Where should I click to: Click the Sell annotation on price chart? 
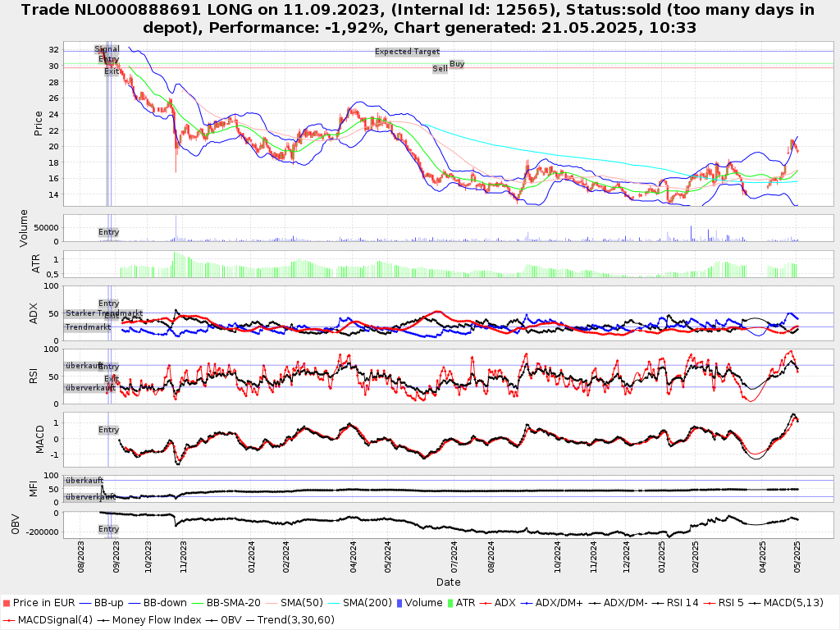(x=440, y=69)
